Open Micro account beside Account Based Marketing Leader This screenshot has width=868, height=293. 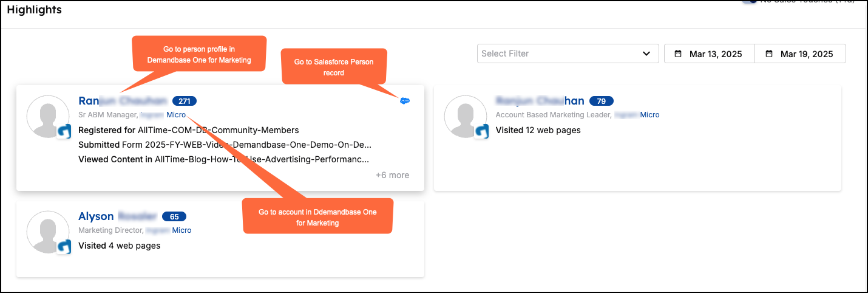[x=649, y=114]
